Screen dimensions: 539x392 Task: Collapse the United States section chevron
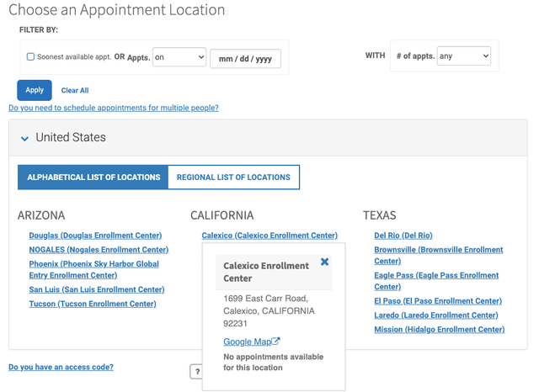[x=25, y=138]
